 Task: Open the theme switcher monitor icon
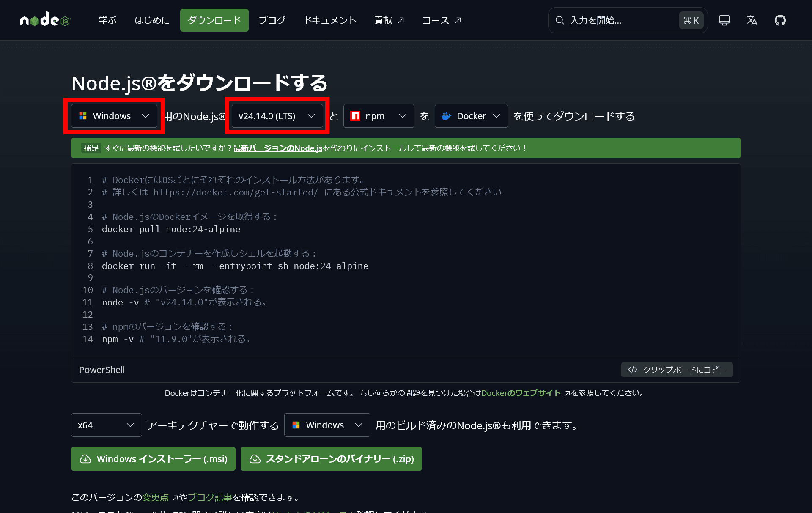coord(724,20)
